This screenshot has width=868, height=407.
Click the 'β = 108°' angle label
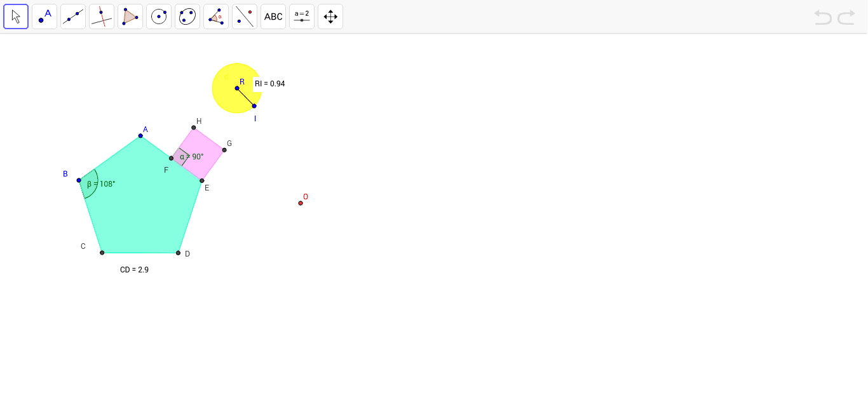[101, 184]
